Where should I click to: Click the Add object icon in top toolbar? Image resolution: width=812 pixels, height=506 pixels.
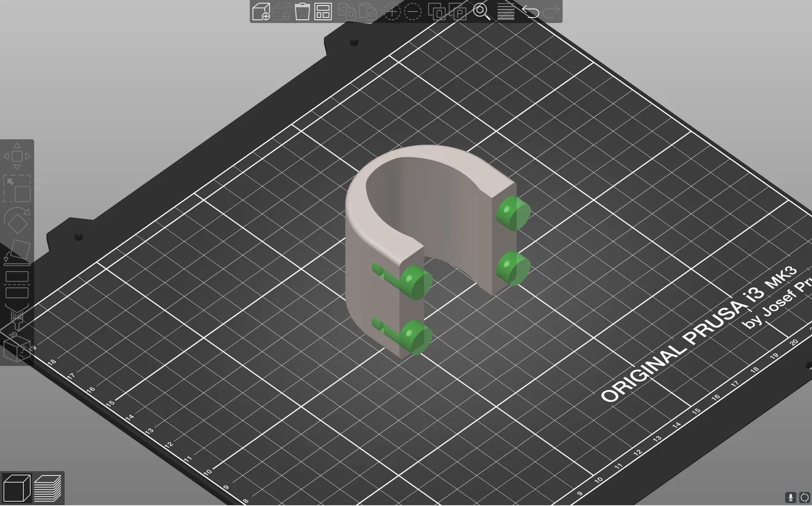261,12
